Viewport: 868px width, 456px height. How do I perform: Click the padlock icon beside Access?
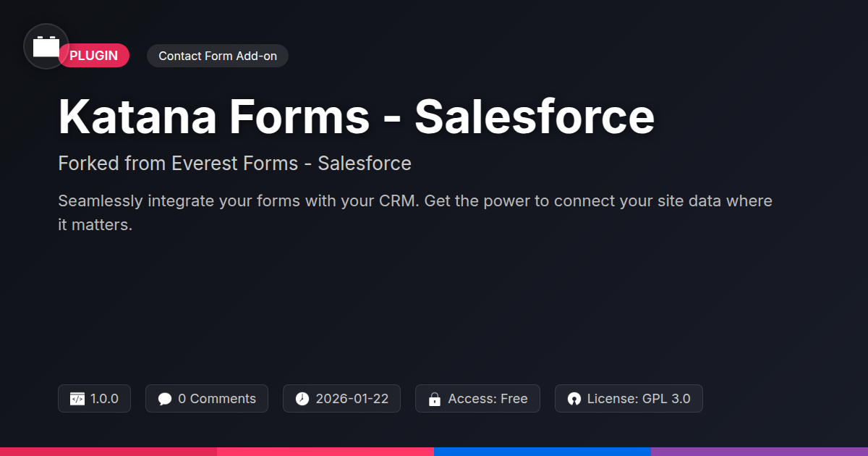click(x=435, y=399)
